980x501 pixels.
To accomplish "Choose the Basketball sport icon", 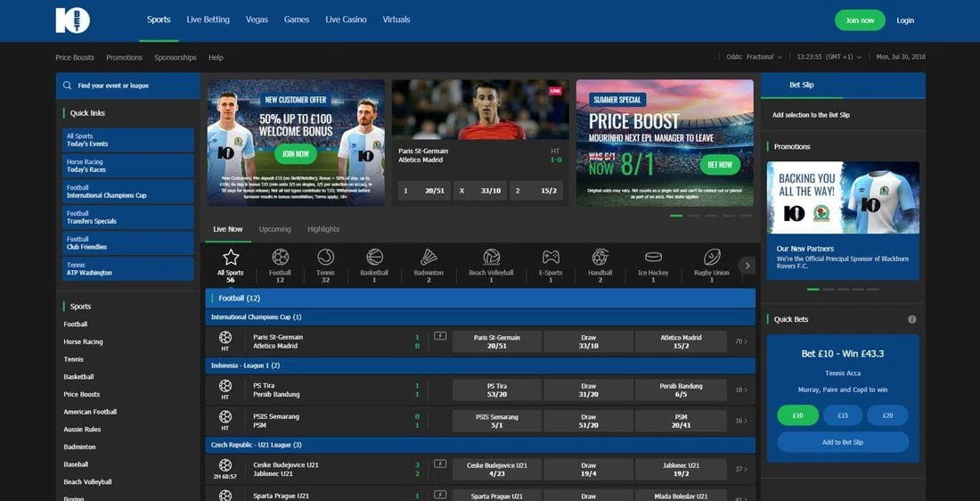I will 374,258.
